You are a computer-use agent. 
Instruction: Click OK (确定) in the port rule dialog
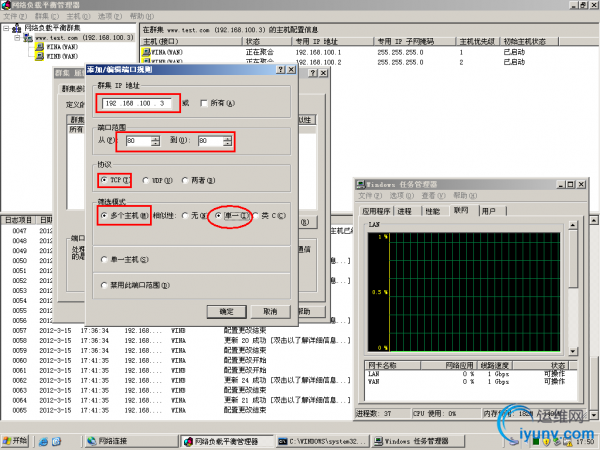tap(227, 311)
